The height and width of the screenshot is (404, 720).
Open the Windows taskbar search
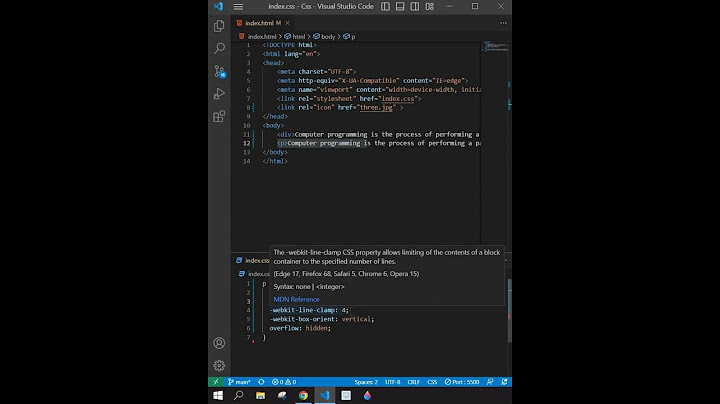(238, 395)
